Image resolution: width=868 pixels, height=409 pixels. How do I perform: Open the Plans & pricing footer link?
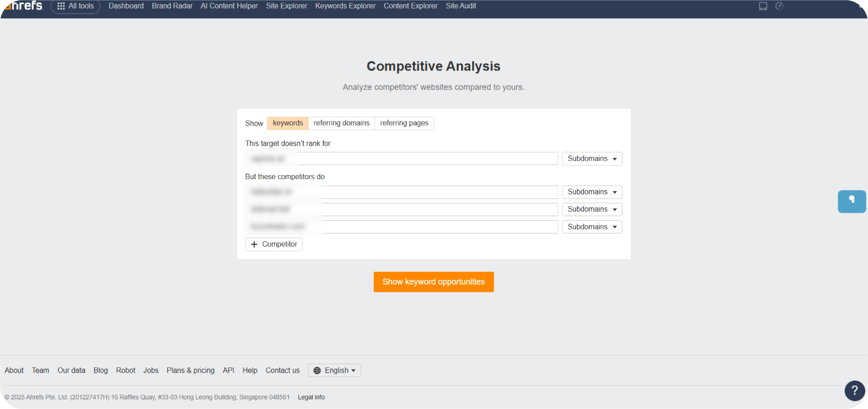[x=190, y=371]
